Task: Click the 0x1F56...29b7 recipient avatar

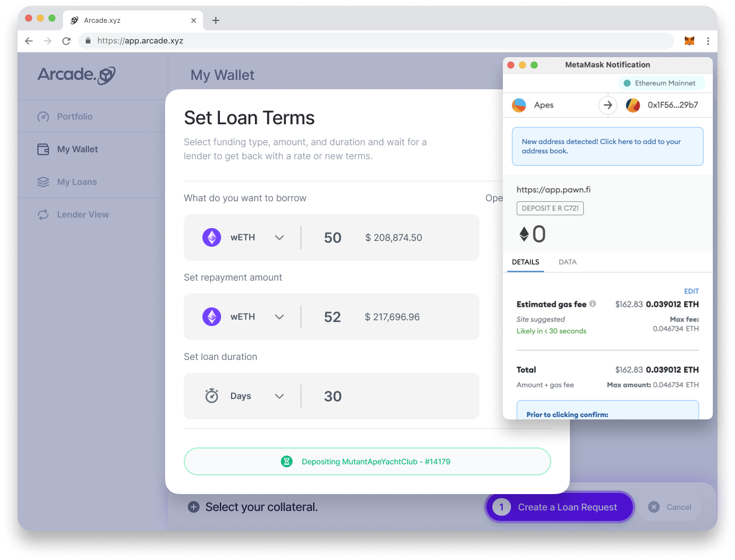Action: [x=633, y=106]
